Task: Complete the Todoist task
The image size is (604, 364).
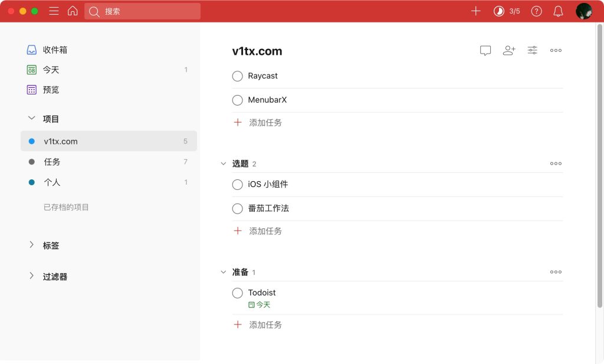Action: click(x=237, y=293)
